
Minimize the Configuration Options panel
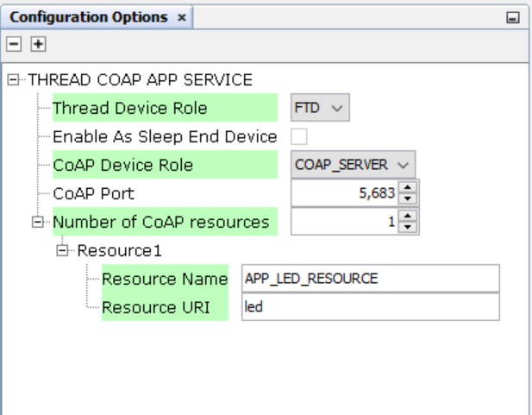pyautogui.click(x=513, y=17)
